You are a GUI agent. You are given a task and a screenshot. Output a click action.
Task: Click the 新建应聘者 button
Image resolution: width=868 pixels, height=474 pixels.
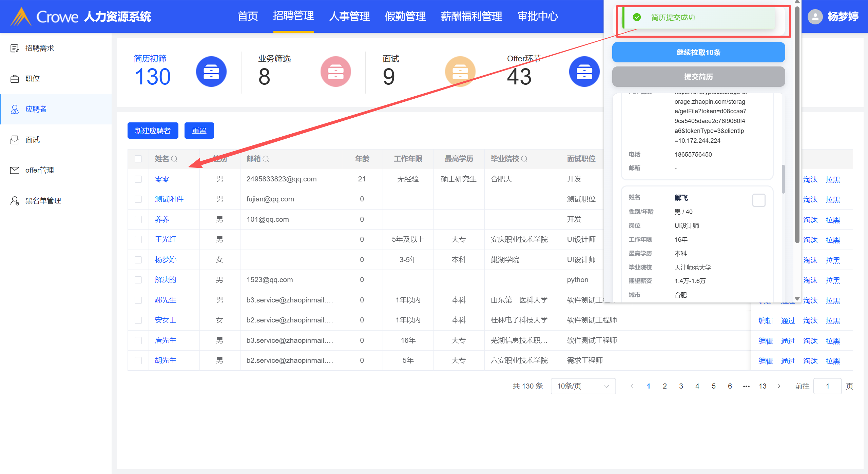[153, 131]
